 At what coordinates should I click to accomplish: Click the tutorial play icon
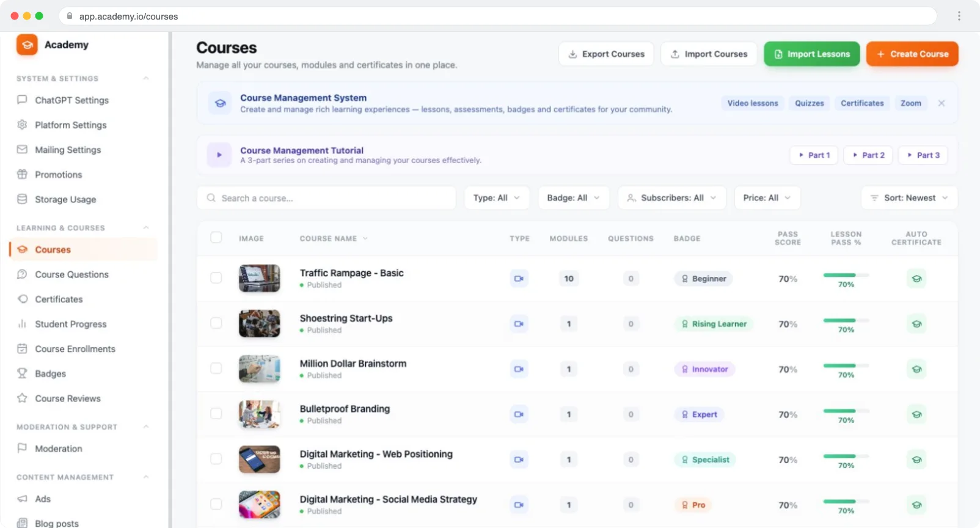click(x=219, y=155)
